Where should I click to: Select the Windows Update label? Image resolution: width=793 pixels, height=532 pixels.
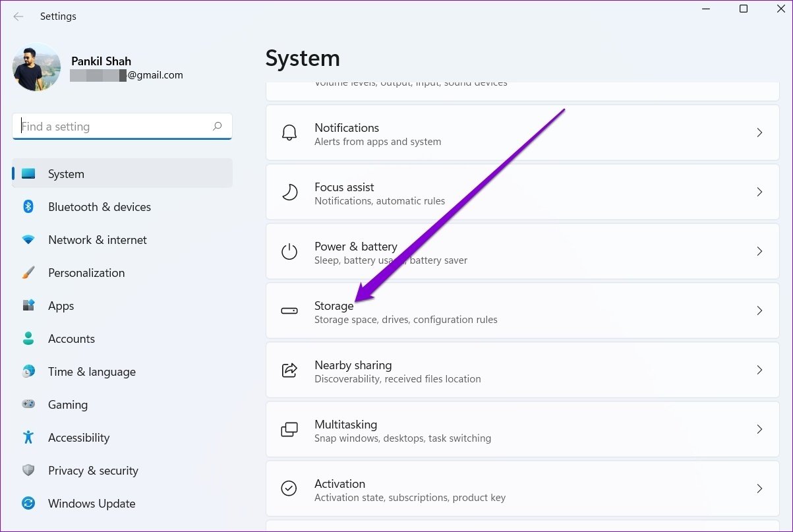coord(92,504)
